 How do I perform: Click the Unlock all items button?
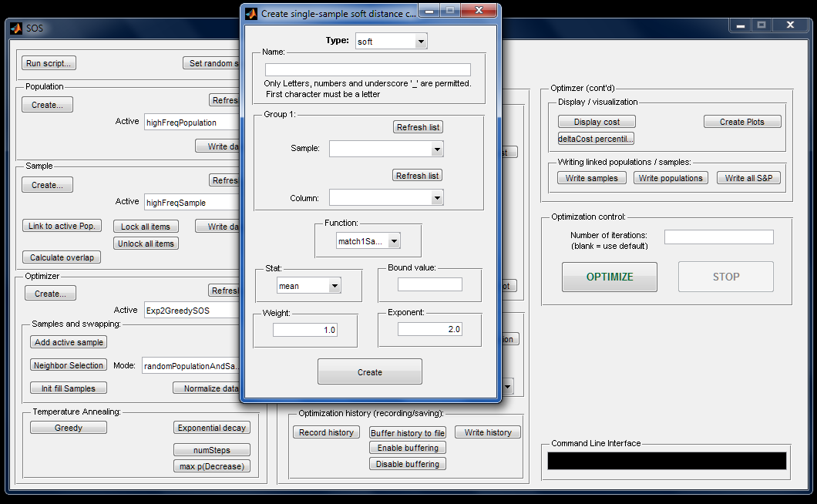[x=146, y=244]
